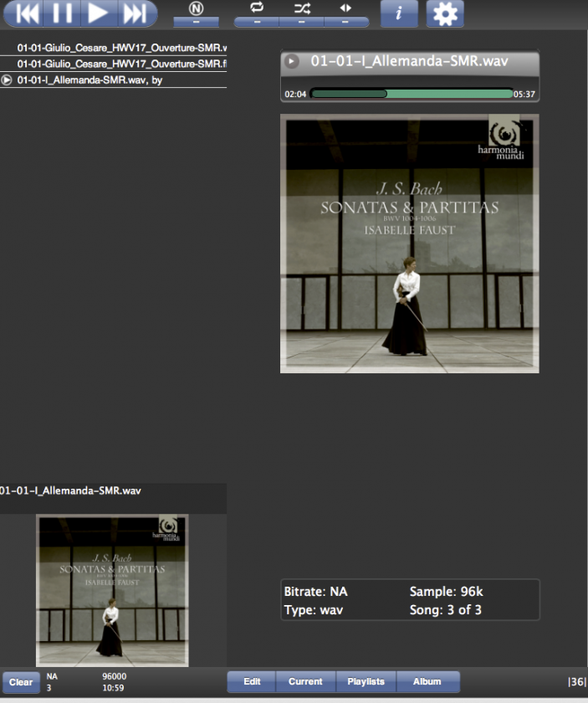The width and height of the screenshot is (588, 703).
Task: Click the Bitrate: NA field
Action: 315,592
